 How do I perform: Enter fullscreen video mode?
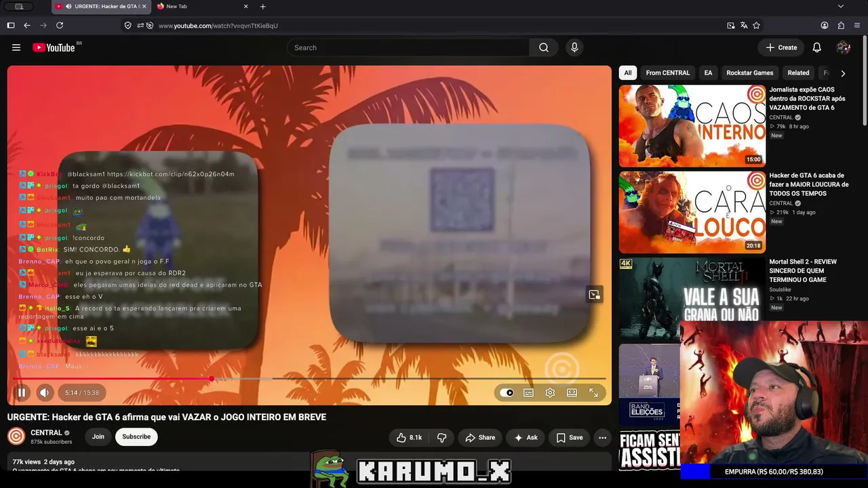coord(593,392)
